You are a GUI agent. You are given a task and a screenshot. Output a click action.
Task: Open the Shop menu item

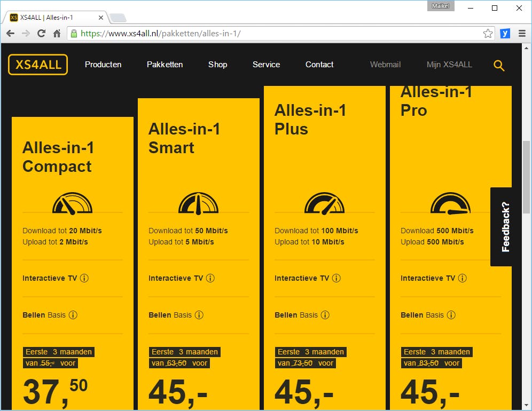[218, 65]
